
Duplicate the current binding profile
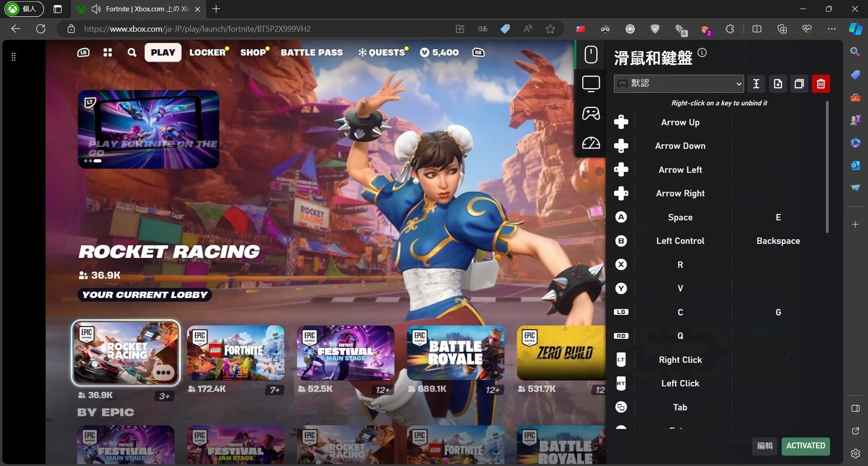click(x=799, y=84)
